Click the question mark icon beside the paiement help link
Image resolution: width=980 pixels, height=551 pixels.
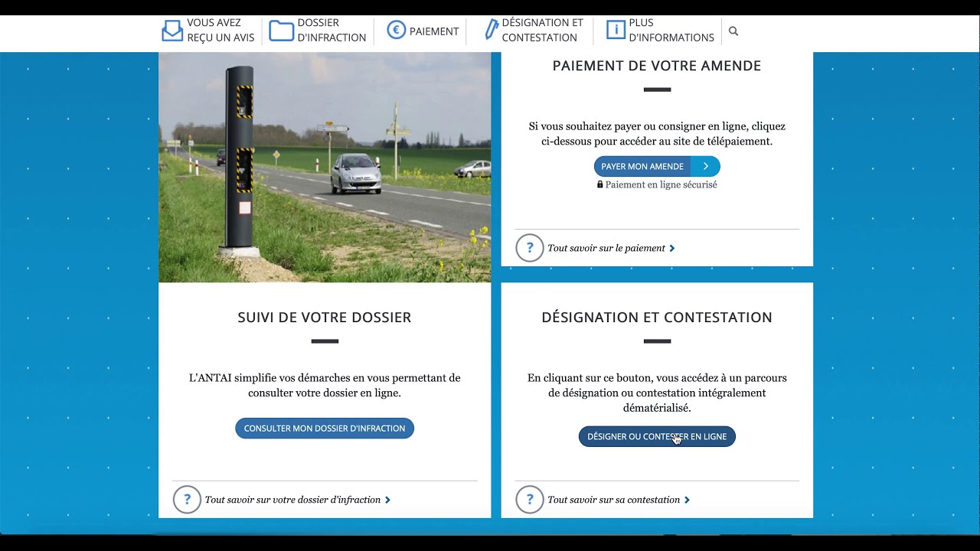point(530,248)
